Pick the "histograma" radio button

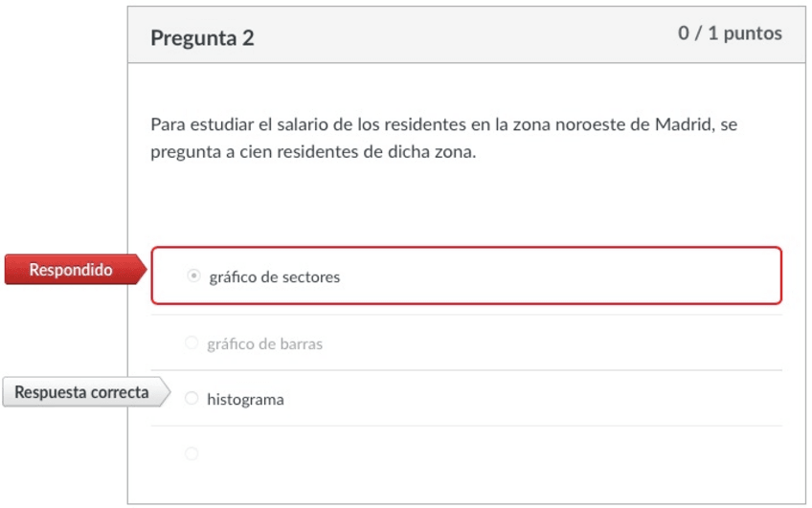(x=192, y=398)
